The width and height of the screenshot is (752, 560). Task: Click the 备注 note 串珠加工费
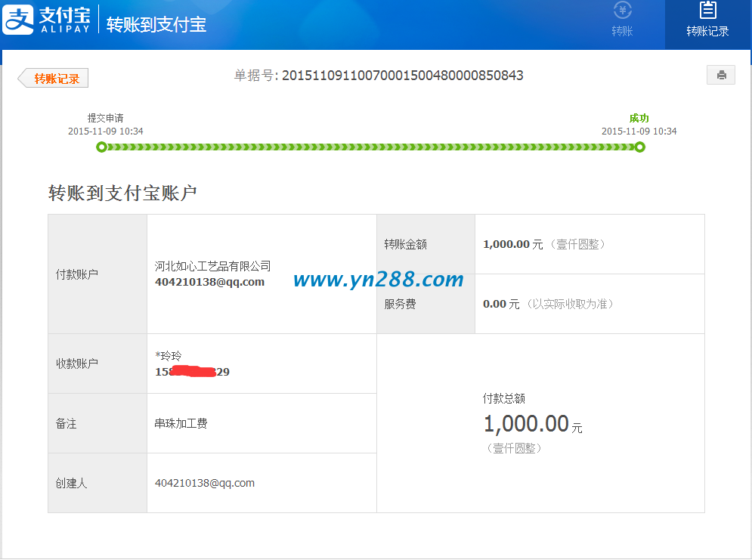click(181, 422)
